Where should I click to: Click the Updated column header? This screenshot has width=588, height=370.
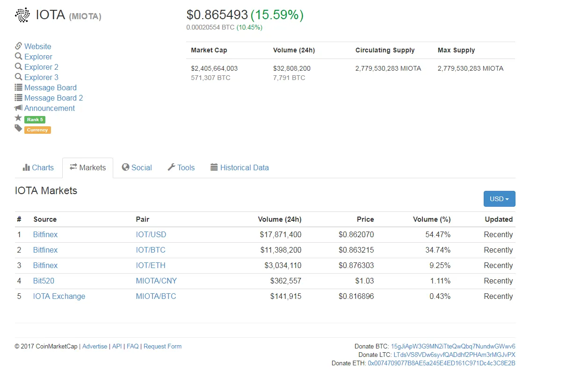[499, 219]
